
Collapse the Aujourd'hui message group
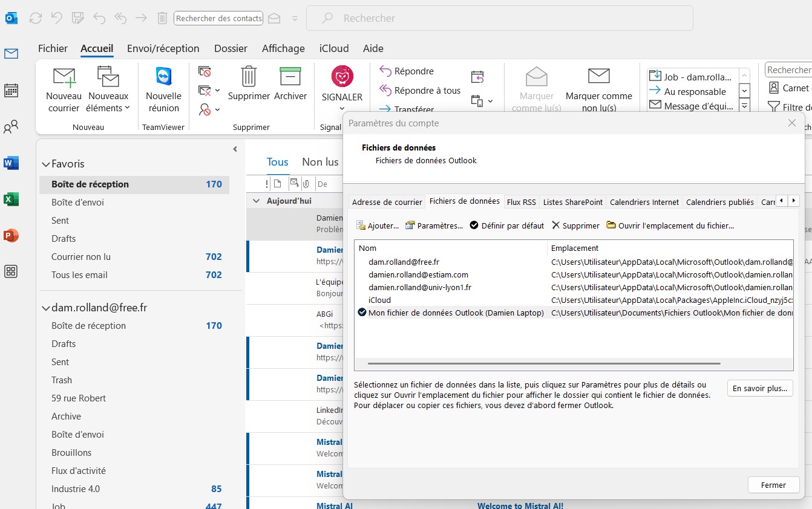(x=256, y=201)
